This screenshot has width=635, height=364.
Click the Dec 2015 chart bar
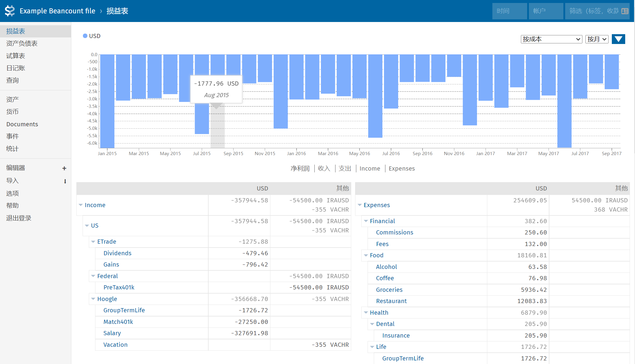(x=281, y=91)
